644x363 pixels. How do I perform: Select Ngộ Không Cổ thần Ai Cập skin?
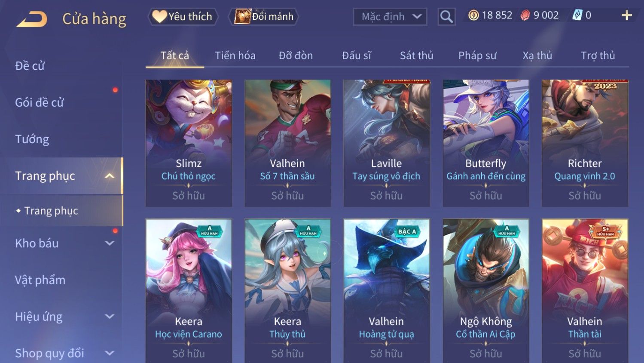click(x=486, y=291)
